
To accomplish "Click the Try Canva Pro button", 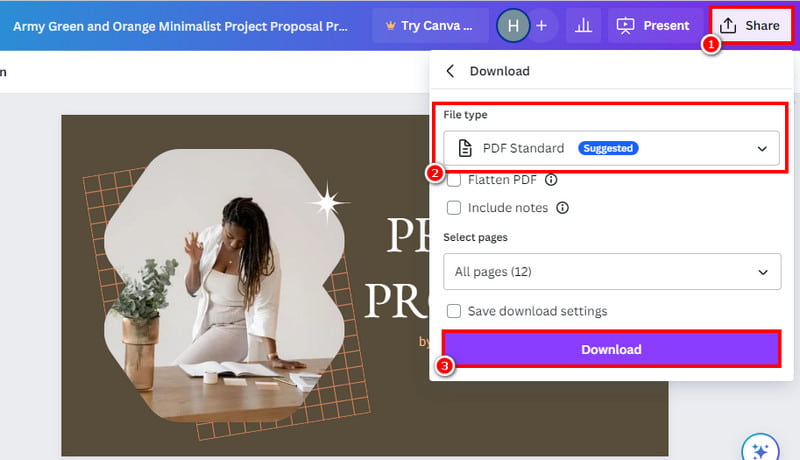I will (430, 25).
